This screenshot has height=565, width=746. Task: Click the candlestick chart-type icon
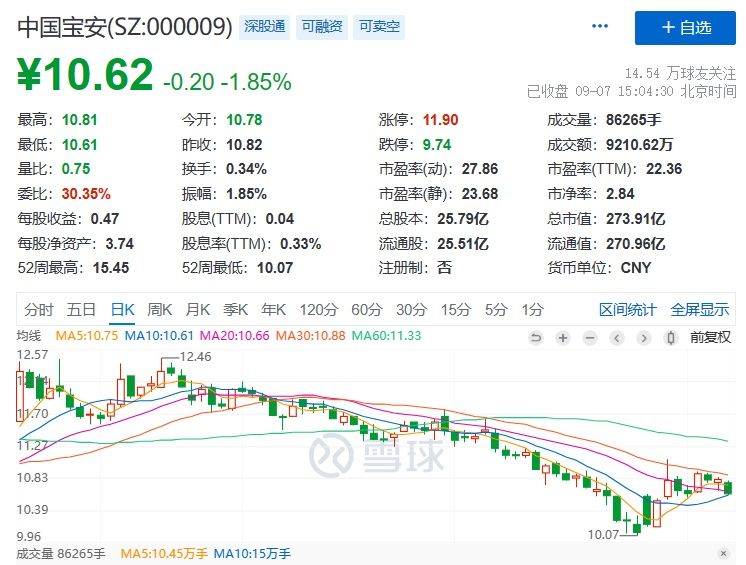tap(670, 338)
